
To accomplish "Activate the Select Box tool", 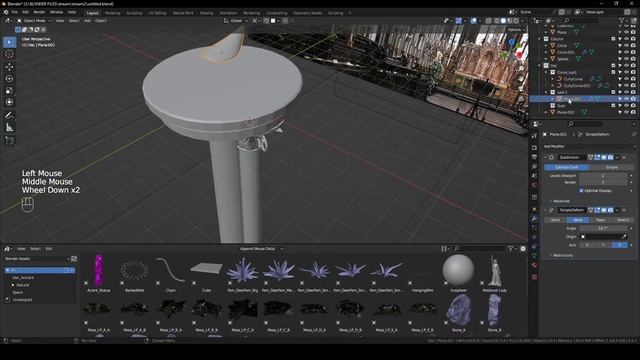I will coord(9,42).
